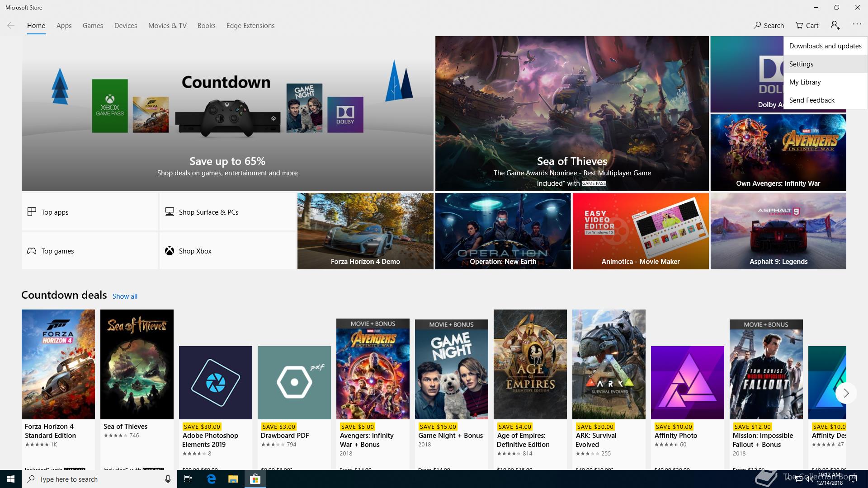Screen dimensions: 868x488
Task: Open Avengers: Infinity War + Bonus deal
Action: pos(373,394)
